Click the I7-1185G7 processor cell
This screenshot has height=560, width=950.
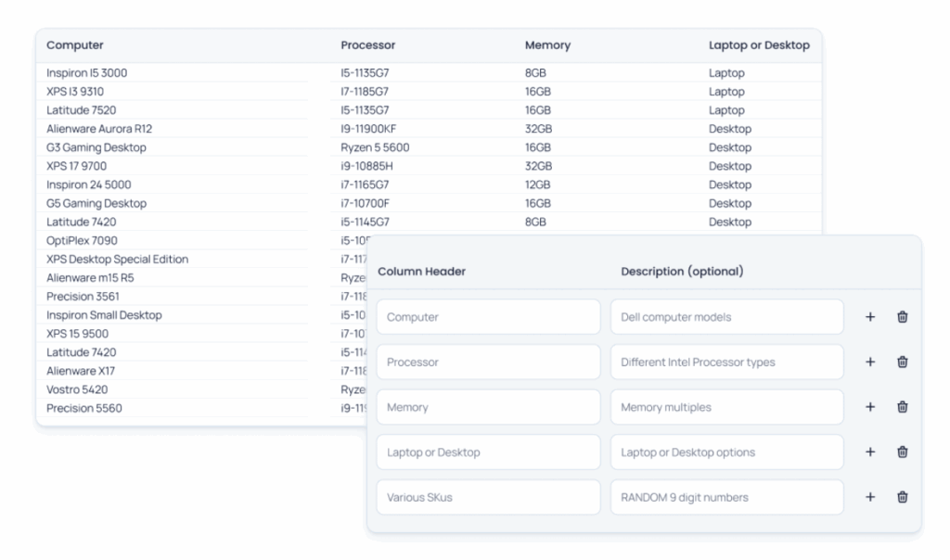[x=365, y=92]
